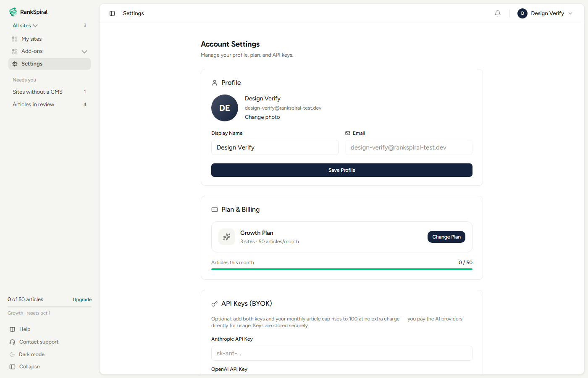Click the Upgrade link
The width and height of the screenshot is (588, 378).
pos(82,299)
